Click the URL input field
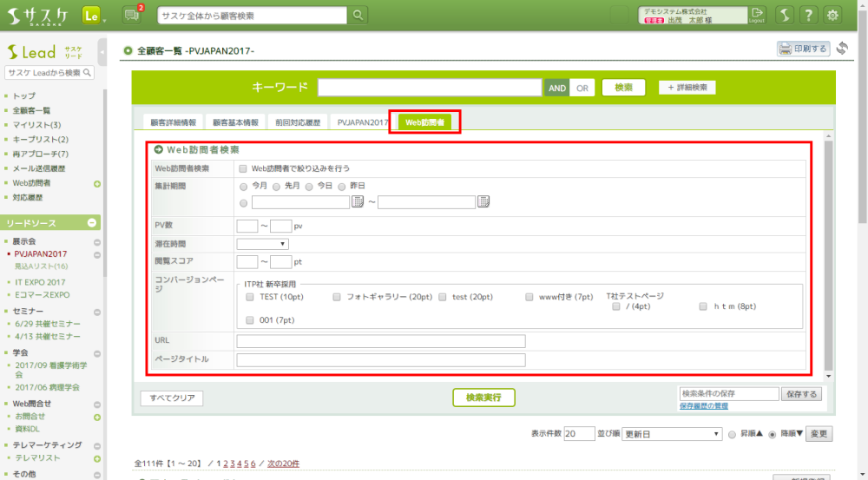Image resolution: width=868 pixels, height=480 pixels. 380,341
